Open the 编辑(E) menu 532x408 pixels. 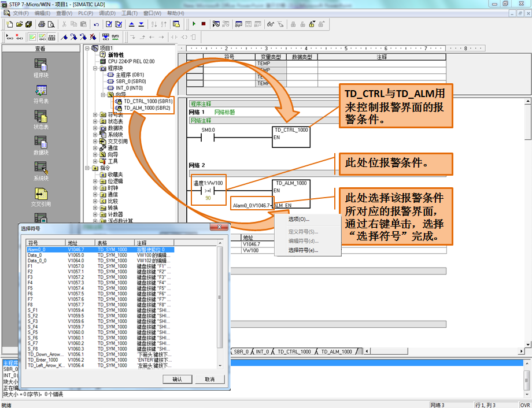pyautogui.click(x=42, y=13)
